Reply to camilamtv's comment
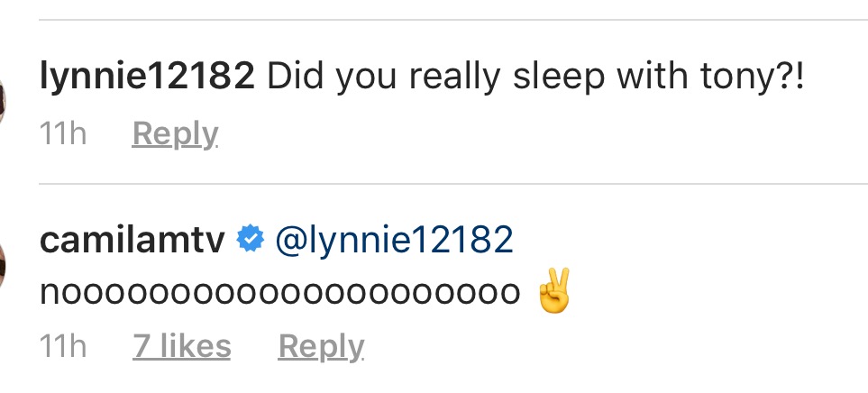Viewport: 868px width, 393px height. pyautogui.click(x=321, y=347)
